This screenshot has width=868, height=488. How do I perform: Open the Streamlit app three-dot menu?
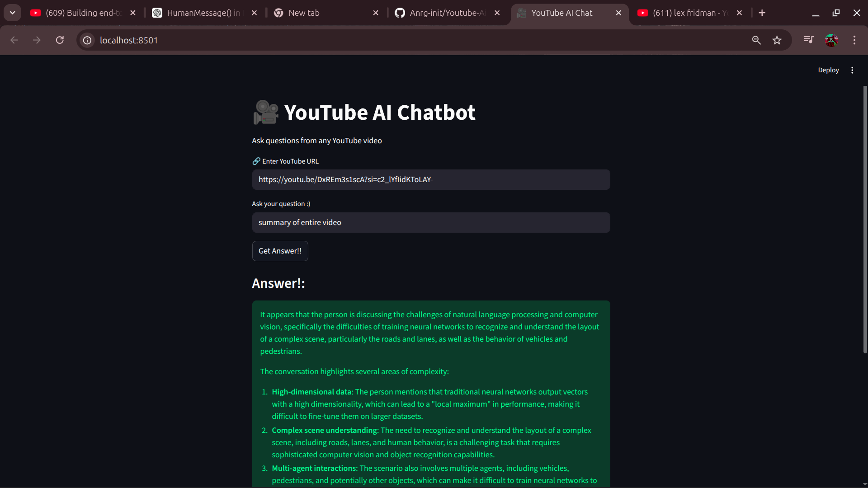point(852,70)
